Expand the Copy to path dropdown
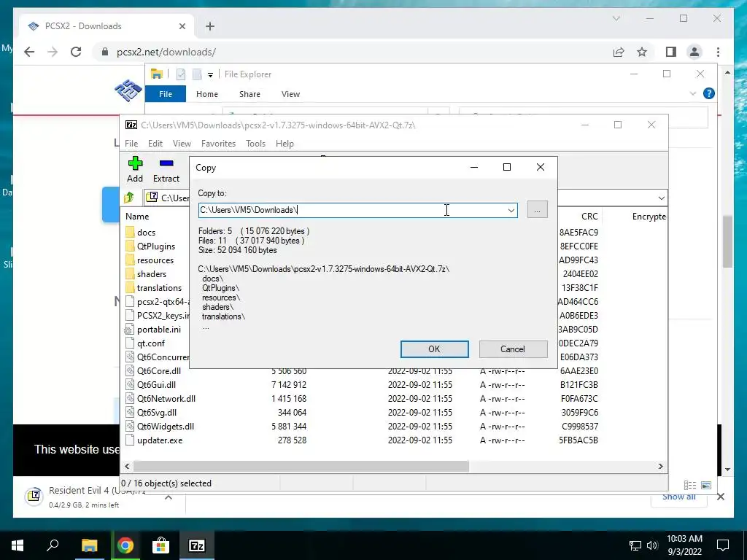747x560 pixels. point(511,210)
